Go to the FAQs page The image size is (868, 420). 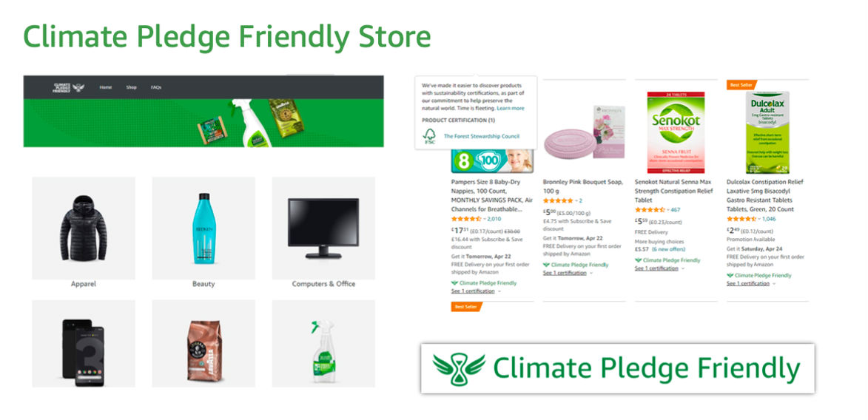click(x=156, y=87)
